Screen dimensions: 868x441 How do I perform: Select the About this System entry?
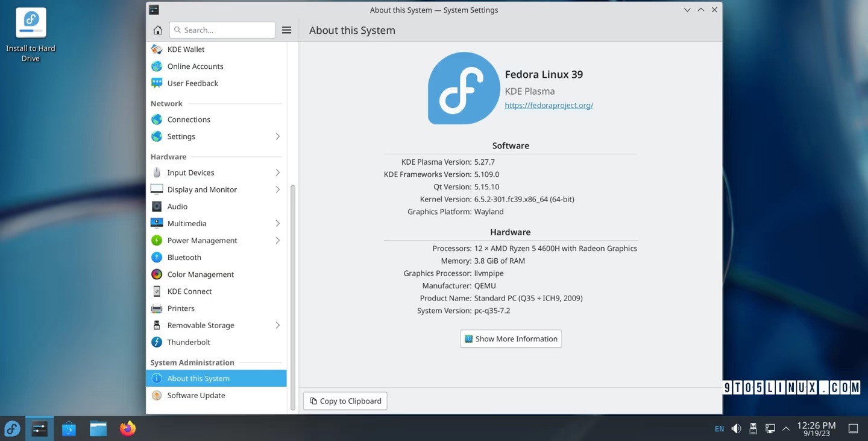tap(216, 378)
